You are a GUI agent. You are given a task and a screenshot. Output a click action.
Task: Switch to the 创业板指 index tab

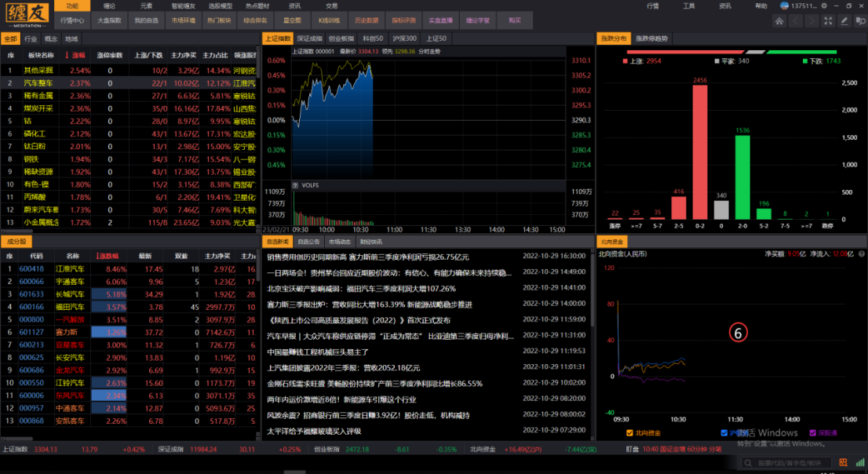342,38
